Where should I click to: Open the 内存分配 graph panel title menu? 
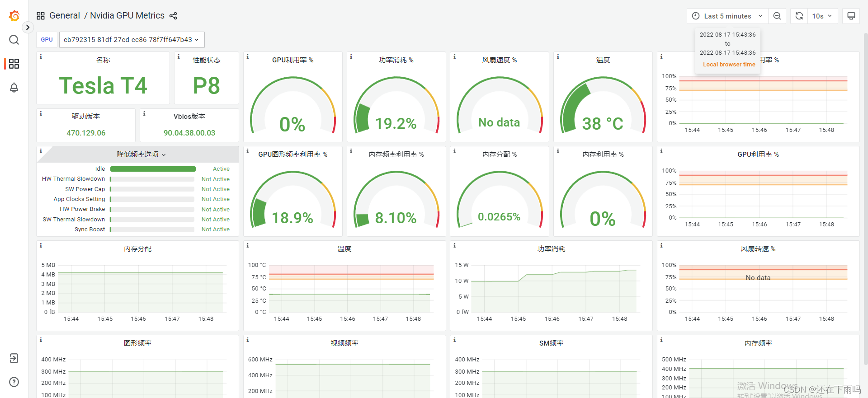coord(138,249)
